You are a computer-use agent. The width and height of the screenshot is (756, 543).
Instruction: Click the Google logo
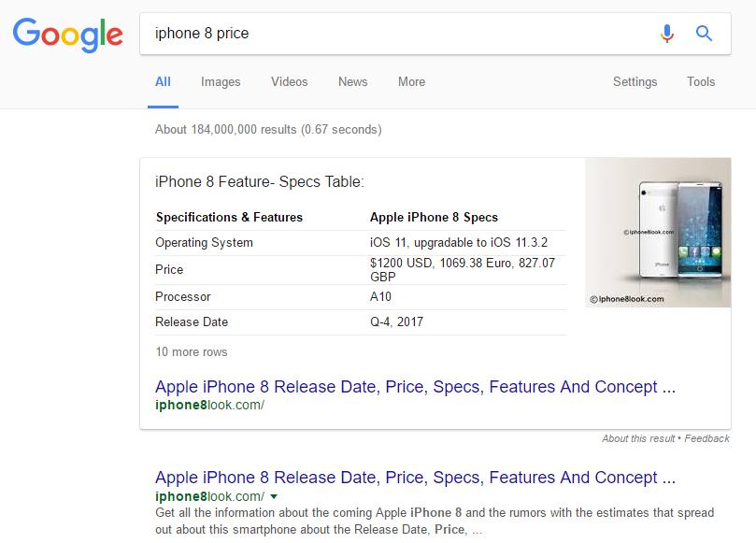pos(68,36)
